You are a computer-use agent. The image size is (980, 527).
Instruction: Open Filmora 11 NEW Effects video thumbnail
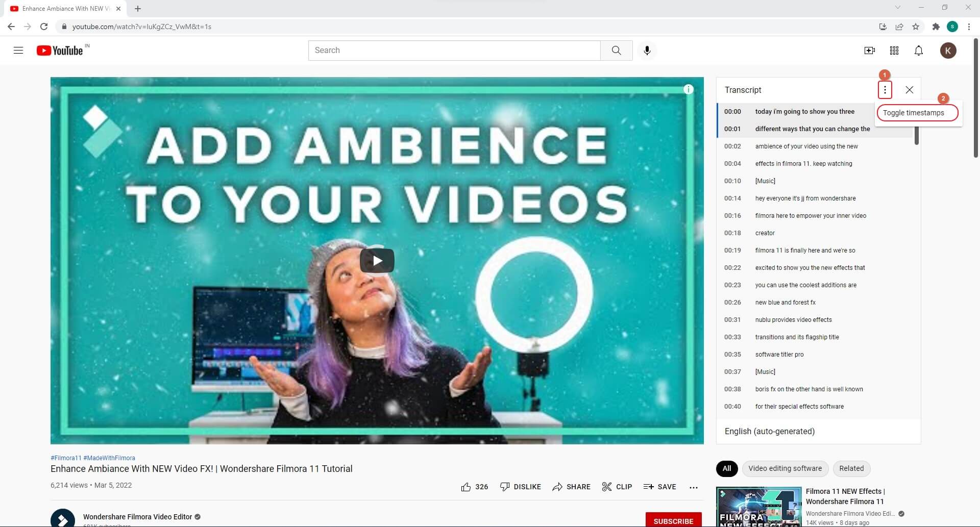758,507
